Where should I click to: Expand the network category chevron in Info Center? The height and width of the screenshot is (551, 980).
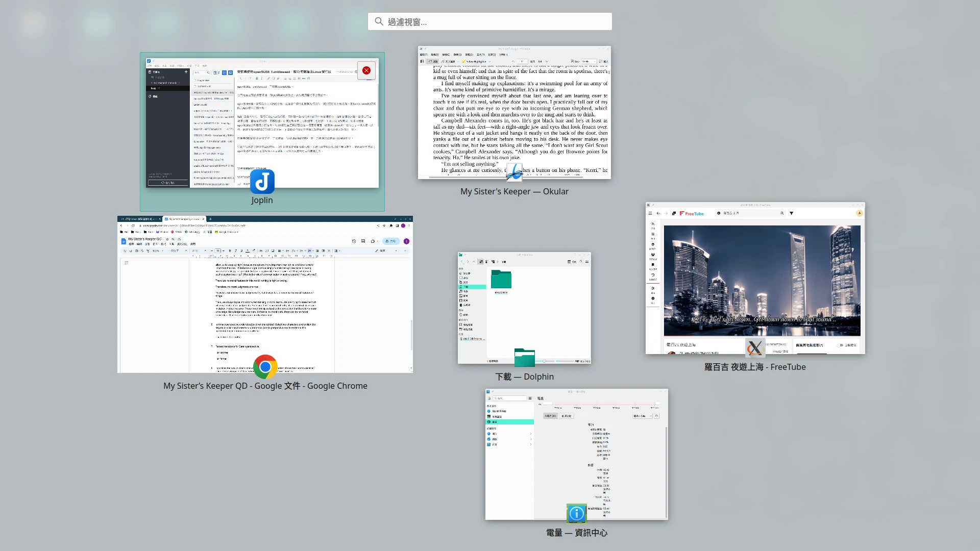pos(531,439)
